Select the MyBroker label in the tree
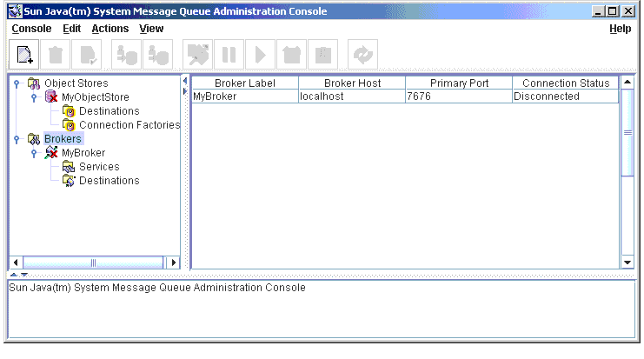The width and height of the screenshot is (644, 359). click(x=83, y=153)
